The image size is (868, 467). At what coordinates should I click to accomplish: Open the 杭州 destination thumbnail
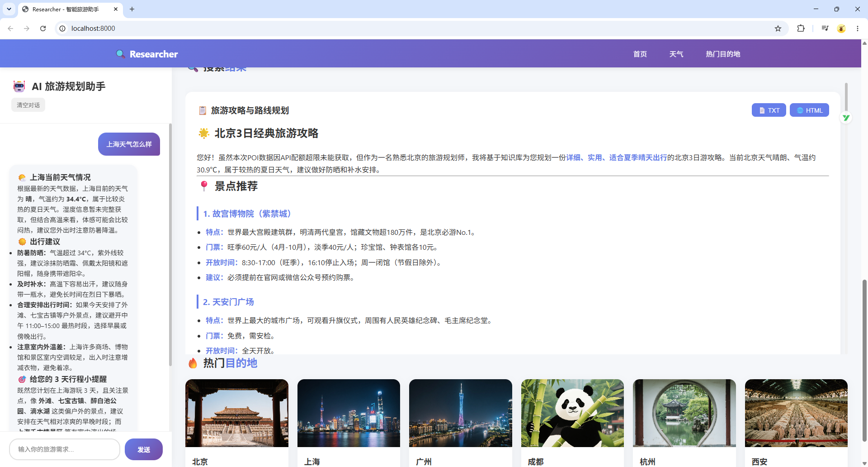684,413
